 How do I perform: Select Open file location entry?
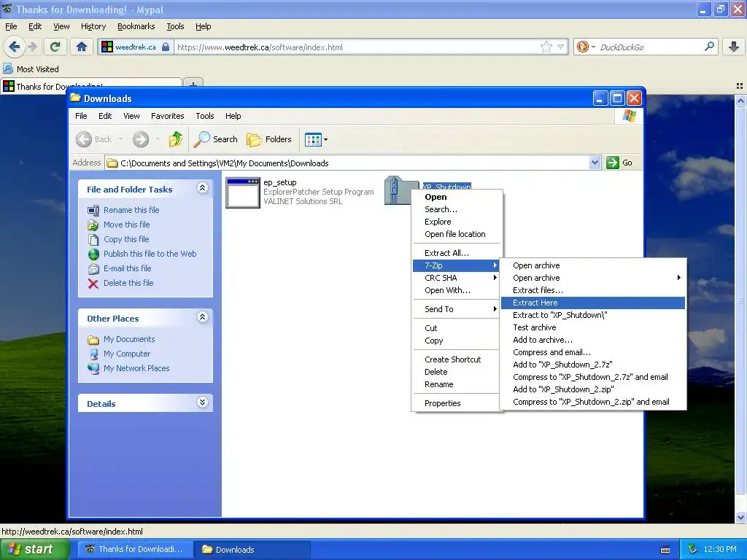click(457, 234)
